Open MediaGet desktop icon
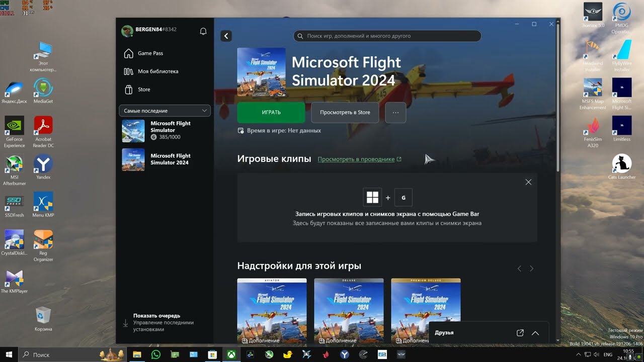Viewport: 644px width, 362px height. tap(43, 91)
